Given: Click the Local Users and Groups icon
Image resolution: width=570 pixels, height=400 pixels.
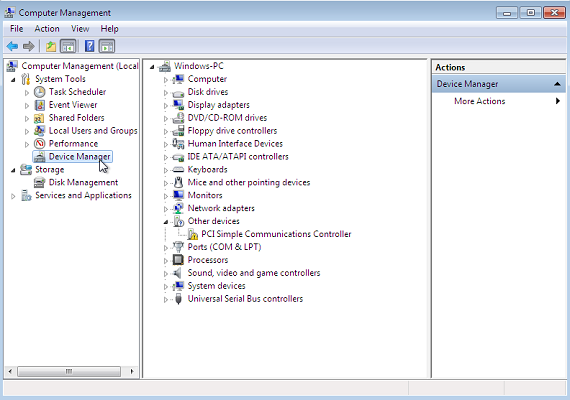Looking at the screenshot, I should 39,131.
